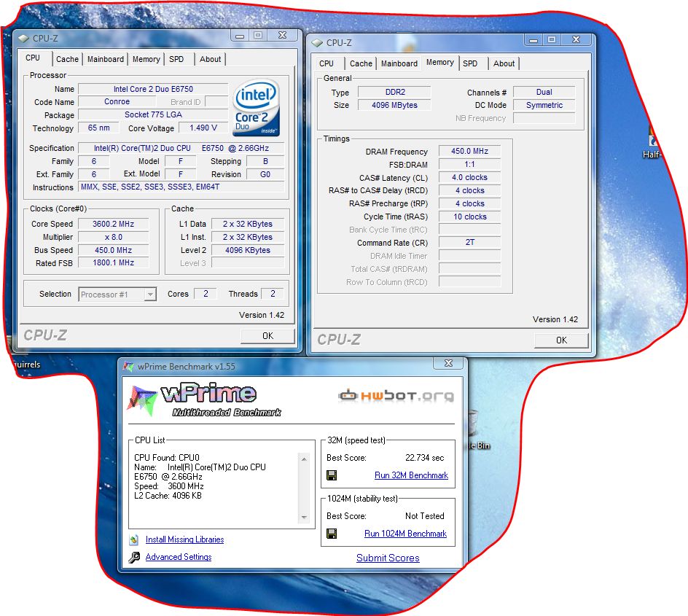The image size is (688, 616).
Task: Click CPU List scrollbar up arrow
Action: click(304, 459)
